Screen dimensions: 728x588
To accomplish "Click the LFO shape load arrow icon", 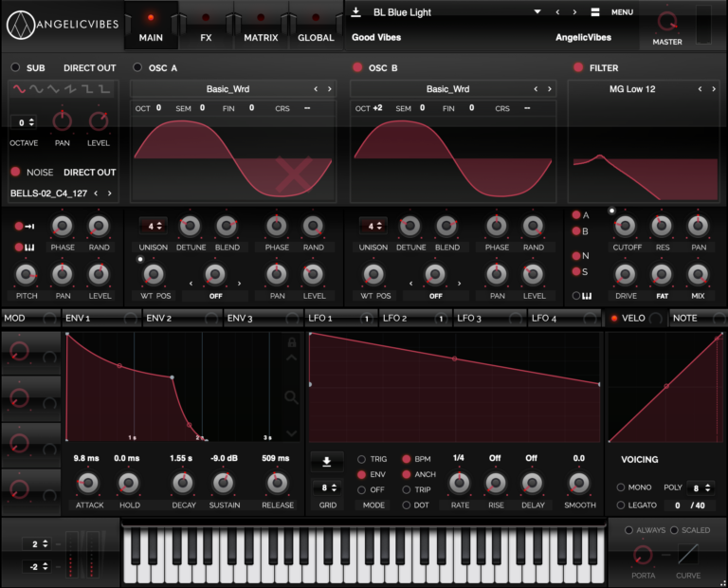I will click(x=327, y=462).
